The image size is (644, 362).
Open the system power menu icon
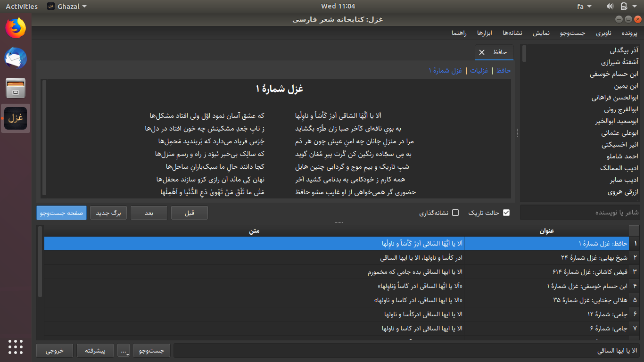coord(624,6)
